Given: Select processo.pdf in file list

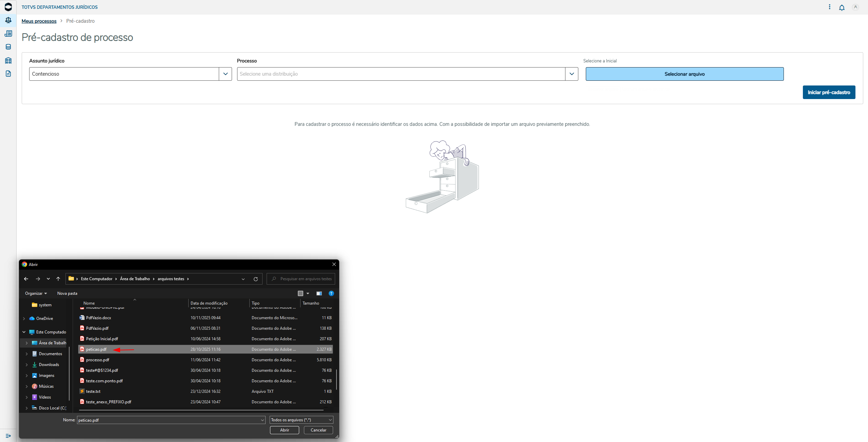Looking at the screenshot, I should pos(98,360).
